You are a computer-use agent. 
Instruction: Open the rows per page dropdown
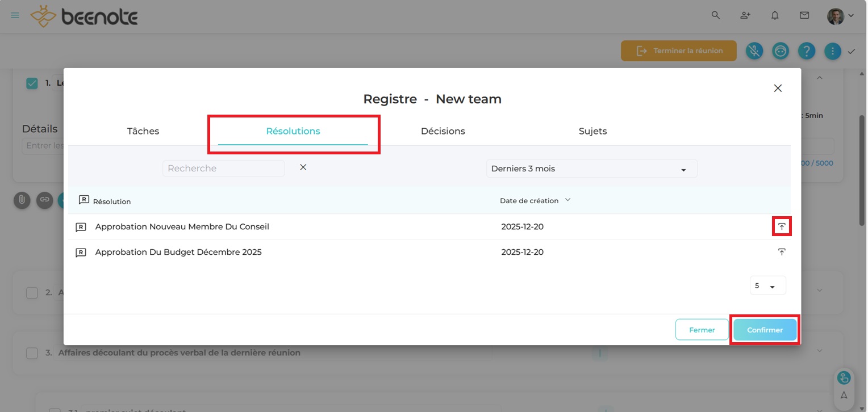point(767,286)
